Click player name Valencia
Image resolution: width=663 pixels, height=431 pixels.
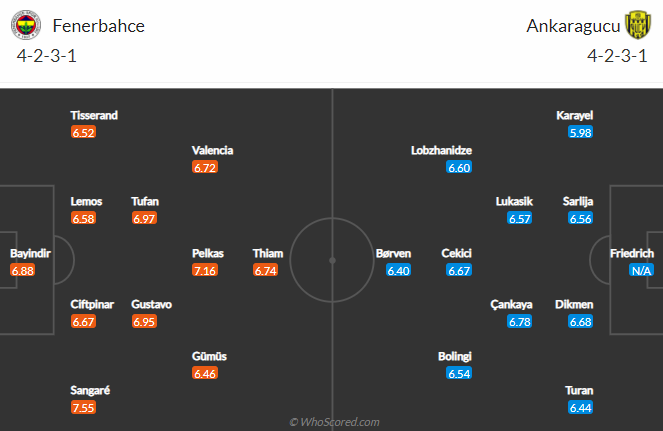[x=212, y=151]
